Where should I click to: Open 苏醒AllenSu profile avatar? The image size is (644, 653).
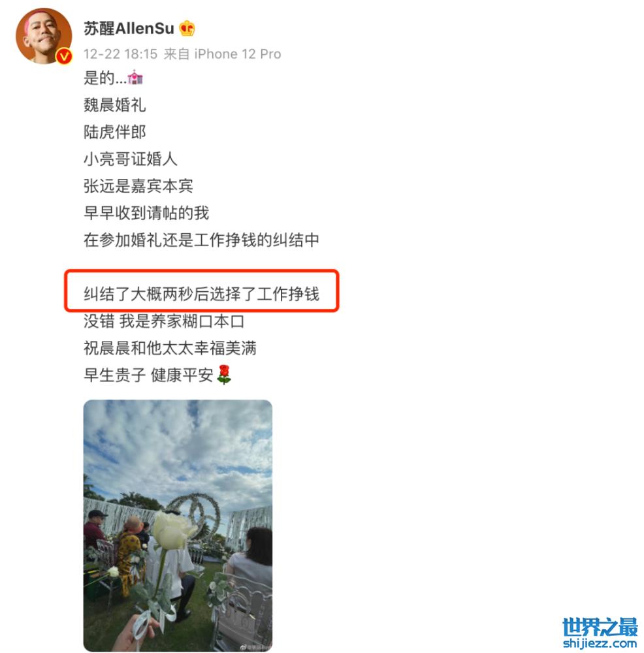pyautogui.click(x=44, y=35)
